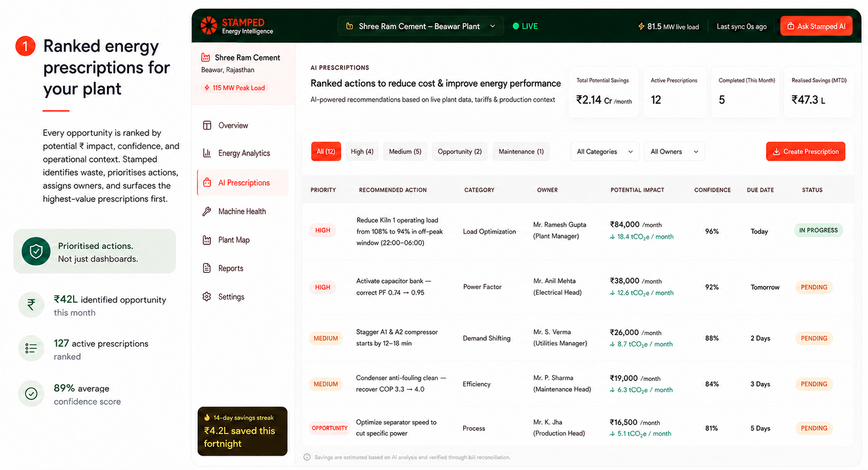Click the download icon in Create Prescription

click(776, 152)
